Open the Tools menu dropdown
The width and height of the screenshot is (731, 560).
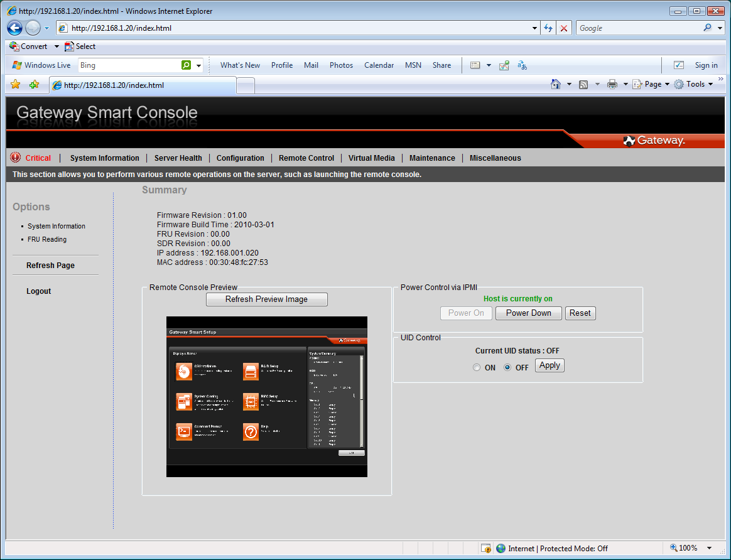click(x=694, y=84)
